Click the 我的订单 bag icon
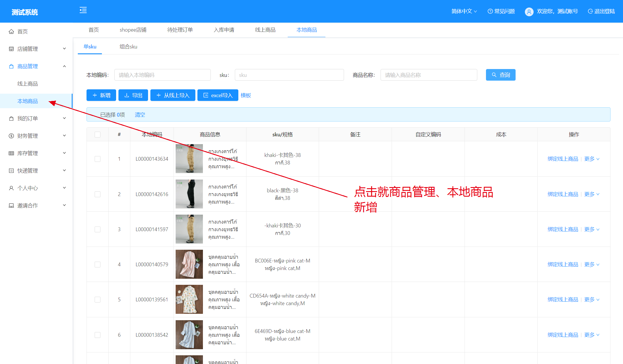623x364 pixels. tap(11, 118)
